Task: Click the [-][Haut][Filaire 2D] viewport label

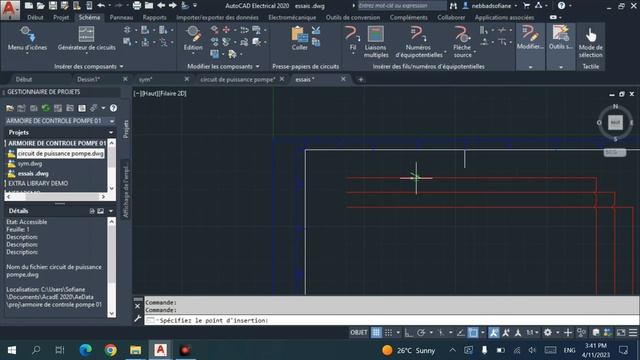Action: [160, 93]
